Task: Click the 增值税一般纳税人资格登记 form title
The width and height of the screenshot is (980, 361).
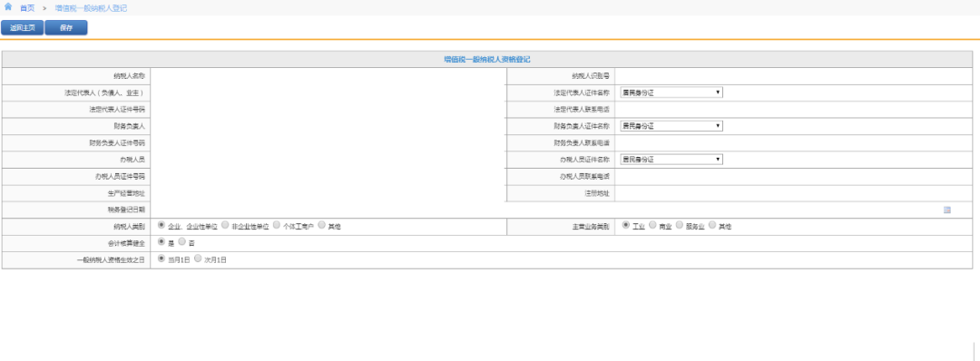Action: (487, 59)
